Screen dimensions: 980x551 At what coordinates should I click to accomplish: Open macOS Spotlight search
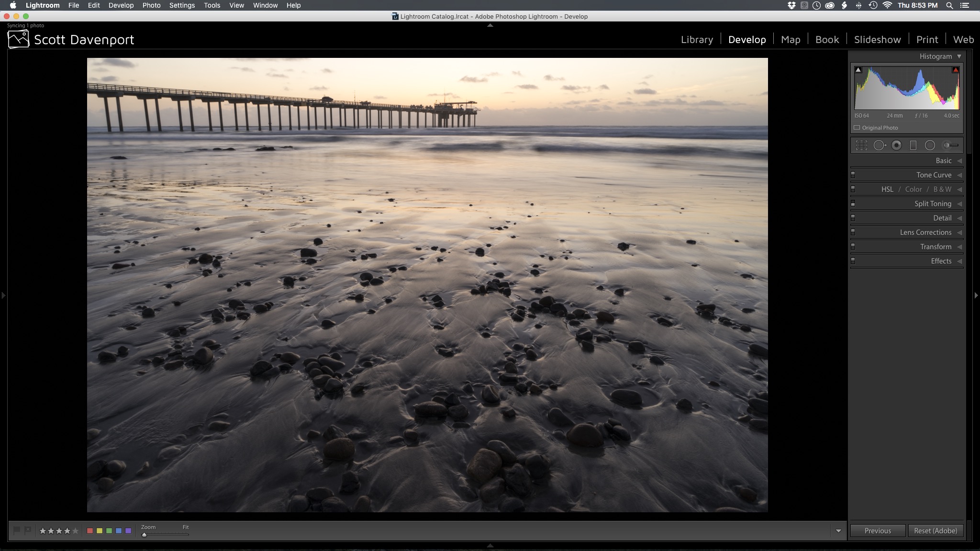coord(949,5)
